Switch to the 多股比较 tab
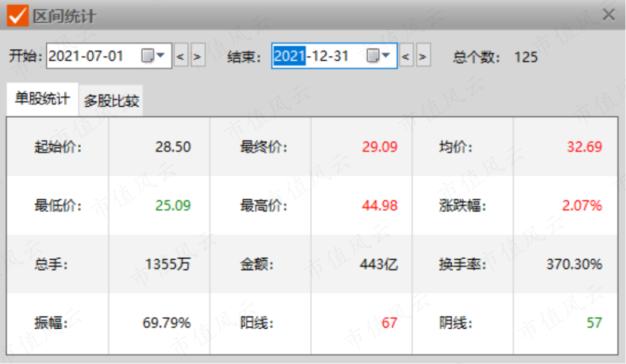The image size is (626, 364). tap(111, 101)
